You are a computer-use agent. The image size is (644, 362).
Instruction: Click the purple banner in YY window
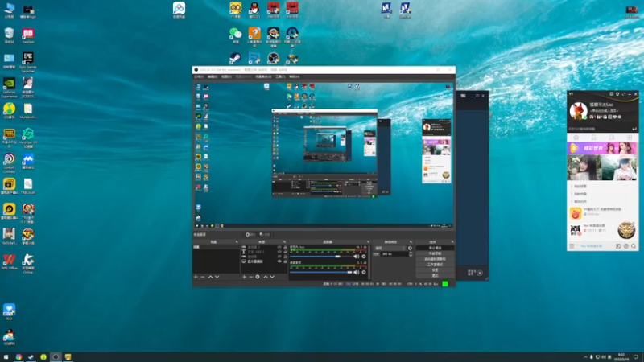point(602,148)
